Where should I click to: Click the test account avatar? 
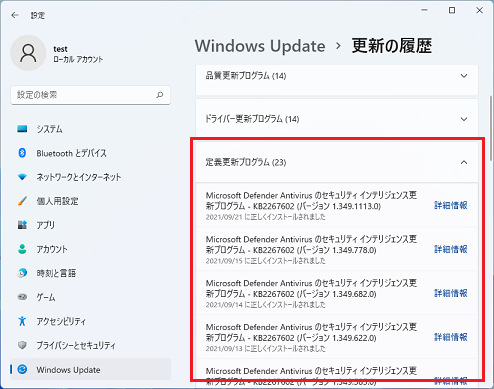28,53
